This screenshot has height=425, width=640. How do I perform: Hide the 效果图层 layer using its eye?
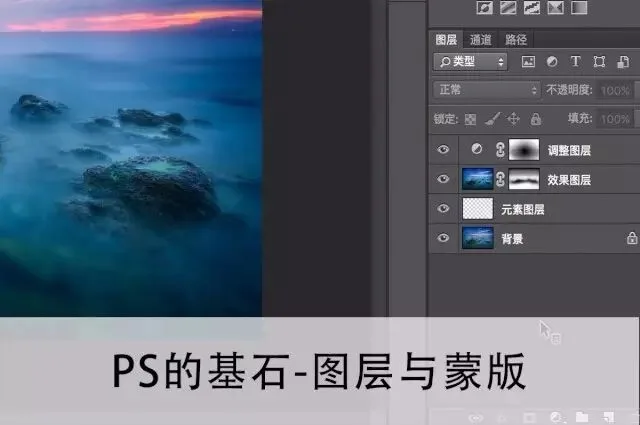[443, 179]
